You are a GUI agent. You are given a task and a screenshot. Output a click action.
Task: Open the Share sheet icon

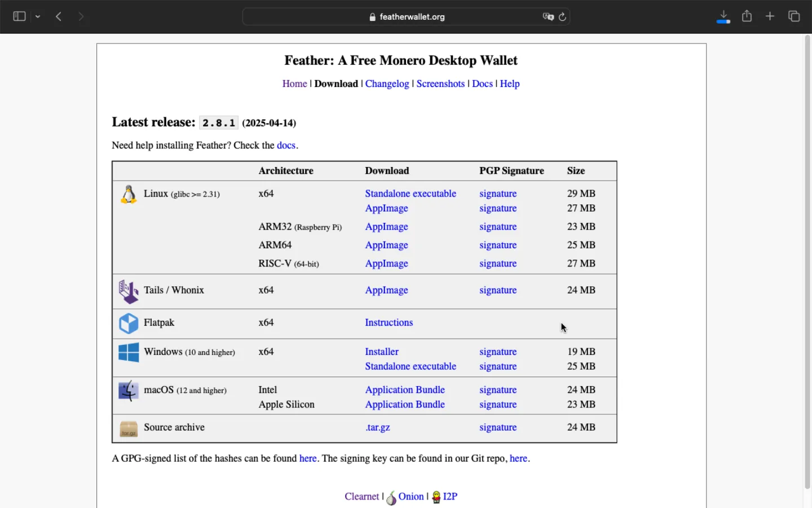(747, 16)
